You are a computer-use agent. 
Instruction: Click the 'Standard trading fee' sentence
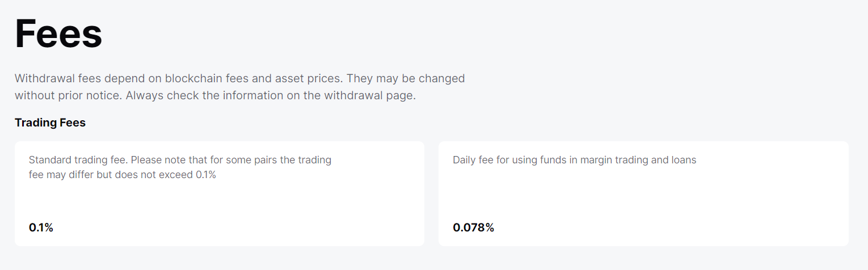pyautogui.click(x=78, y=160)
